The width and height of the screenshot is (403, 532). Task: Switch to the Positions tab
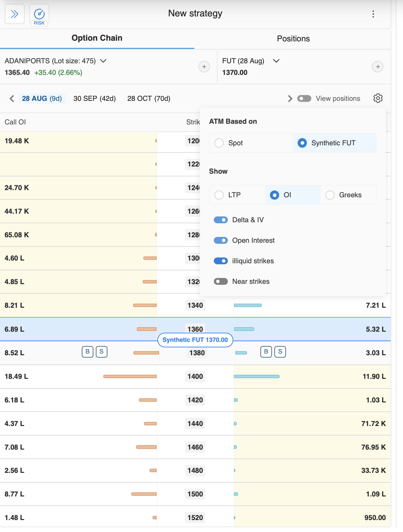pos(293,39)
